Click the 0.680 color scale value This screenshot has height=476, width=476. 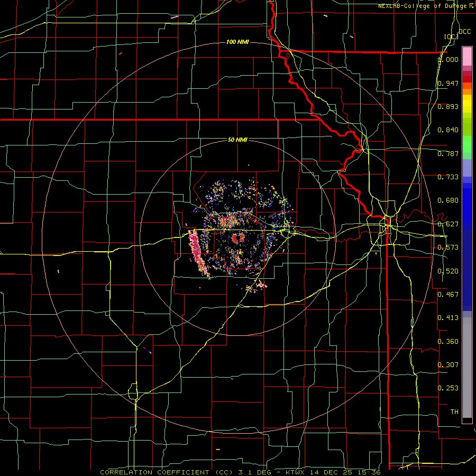pyautogui.click(x=448, y=200)
